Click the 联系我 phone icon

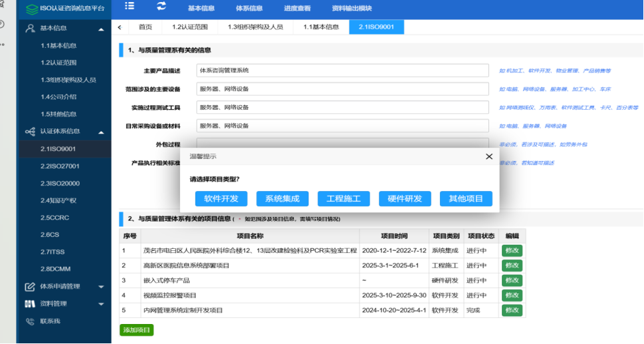30,321
